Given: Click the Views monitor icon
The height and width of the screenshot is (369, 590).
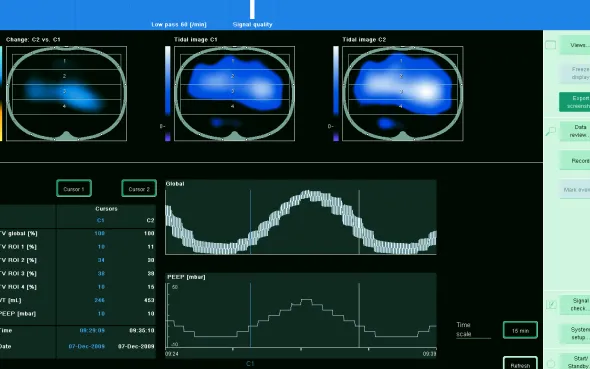Looking at the screenshot, I should click(550, 45).
